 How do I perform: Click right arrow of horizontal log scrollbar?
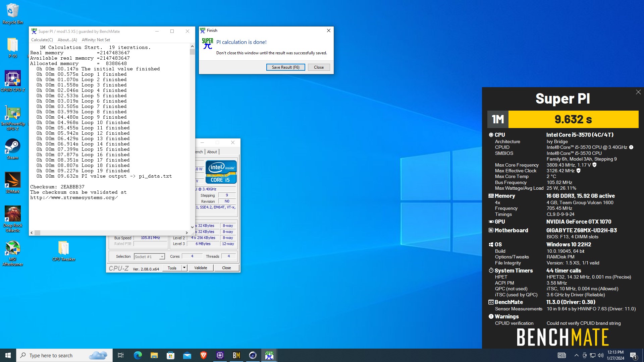(x=187, y=233)
